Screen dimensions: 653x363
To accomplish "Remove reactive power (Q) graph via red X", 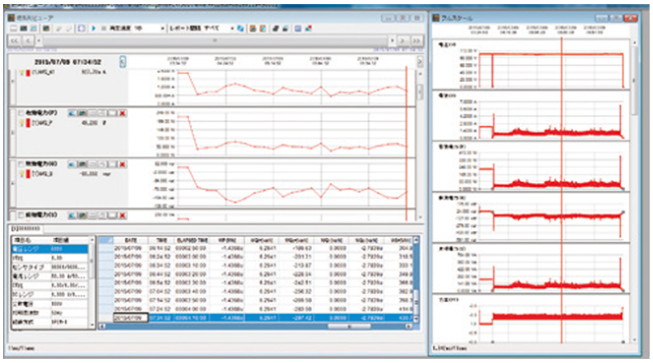I will coord(122,164).
